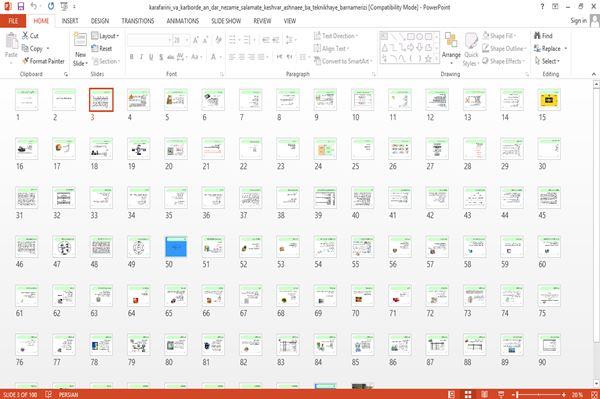The image size is (600, 399).
Task: Expand the shapes gallery More arrow
Action: click(436, 59)
